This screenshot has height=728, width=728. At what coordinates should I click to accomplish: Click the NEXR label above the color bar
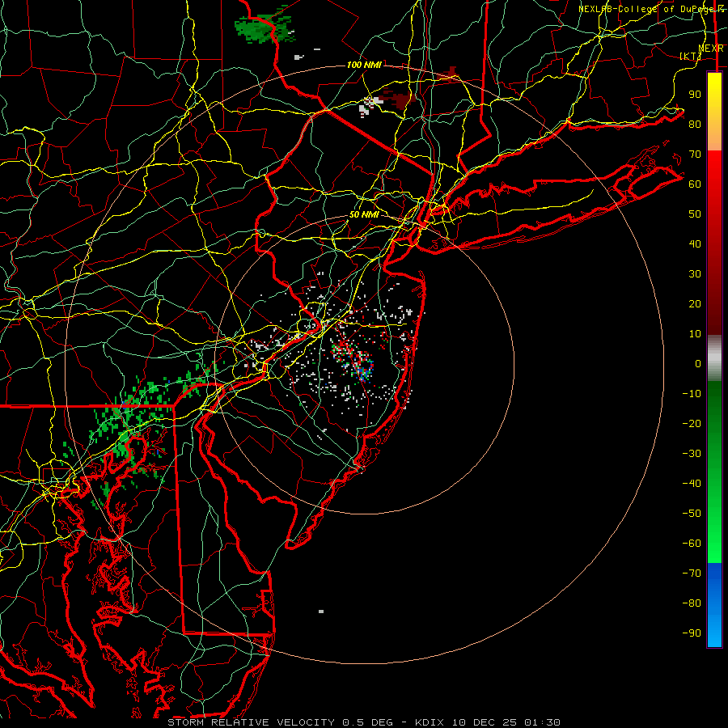(x=711, y=49)
